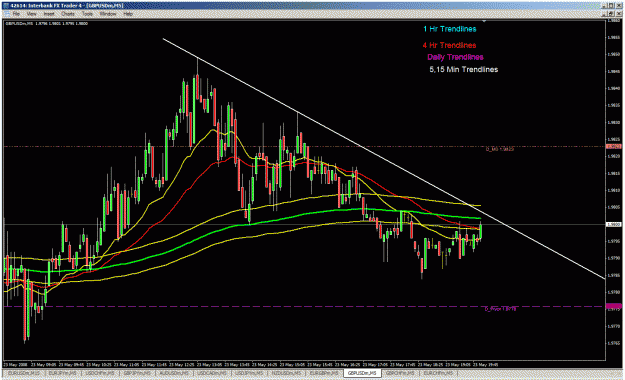Click the 'Daily Trendlines' chart label

click(455, 57)
